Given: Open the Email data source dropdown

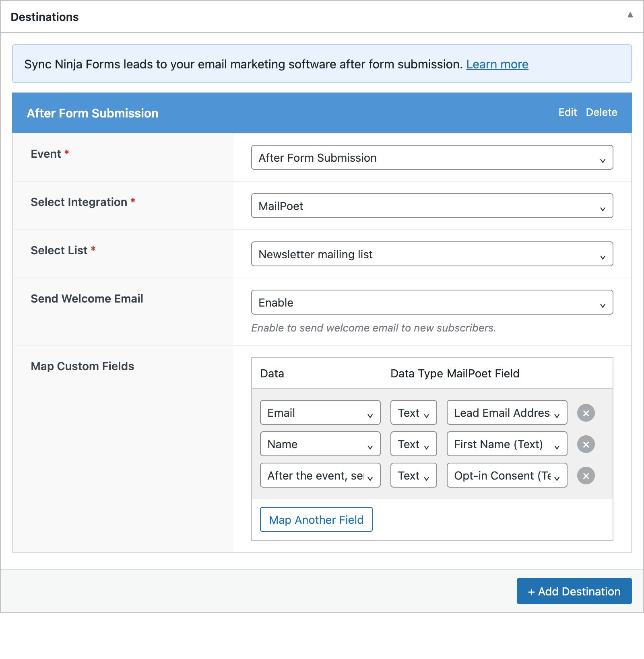Looking at the screenshot, I should pyautogui.click(x=320, y=412).
